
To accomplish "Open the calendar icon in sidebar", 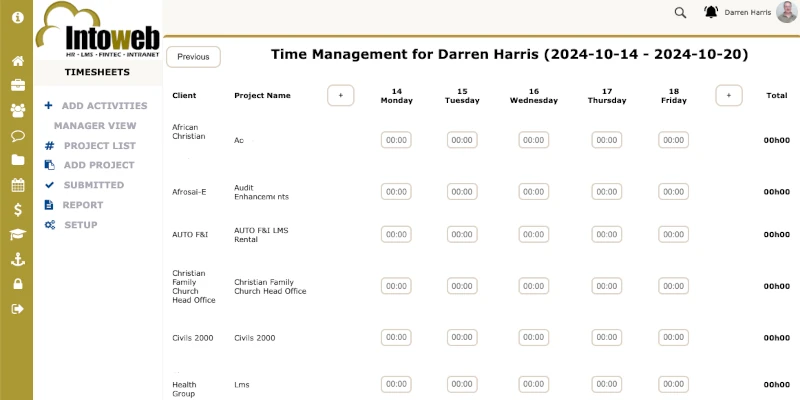I will pyautogui.click(x=18, y=185).
